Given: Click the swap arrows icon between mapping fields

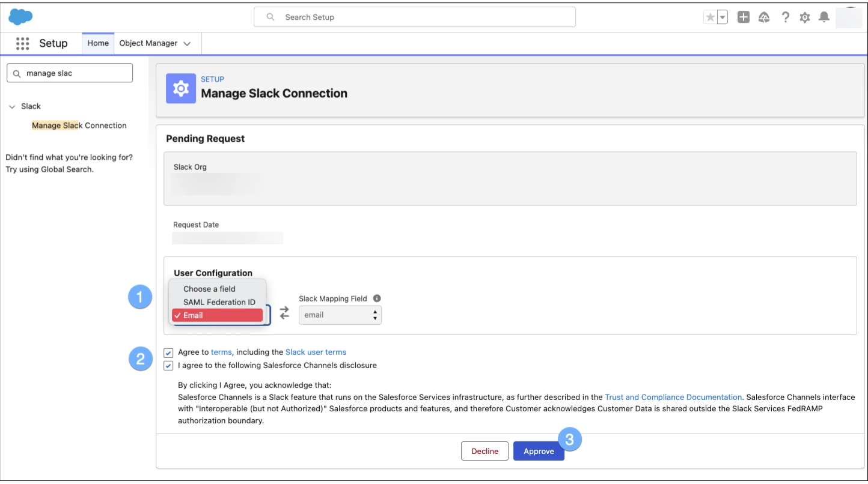Looking at the screenshot, I should pos(284,313).
